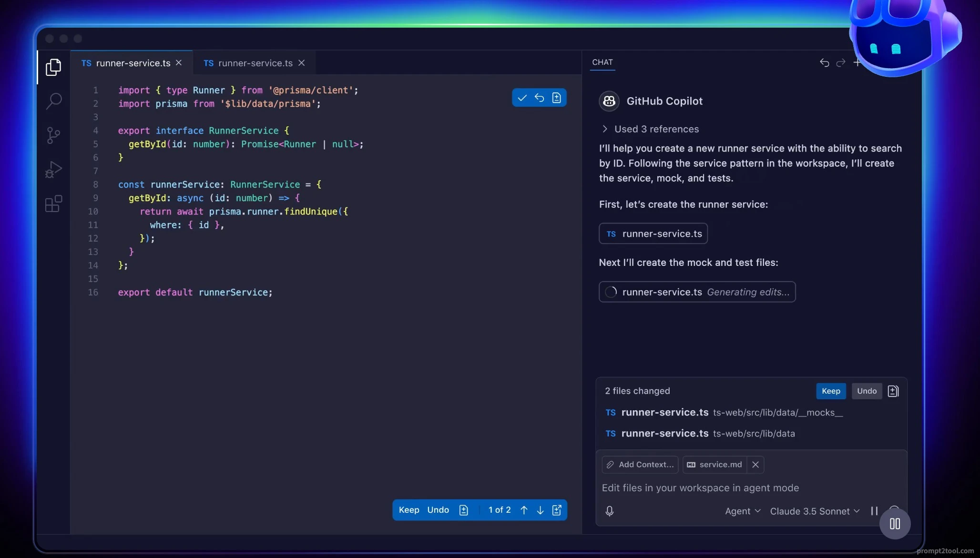
Task: Click 'export interface RunnerService {' line
Action: (204, 131)
